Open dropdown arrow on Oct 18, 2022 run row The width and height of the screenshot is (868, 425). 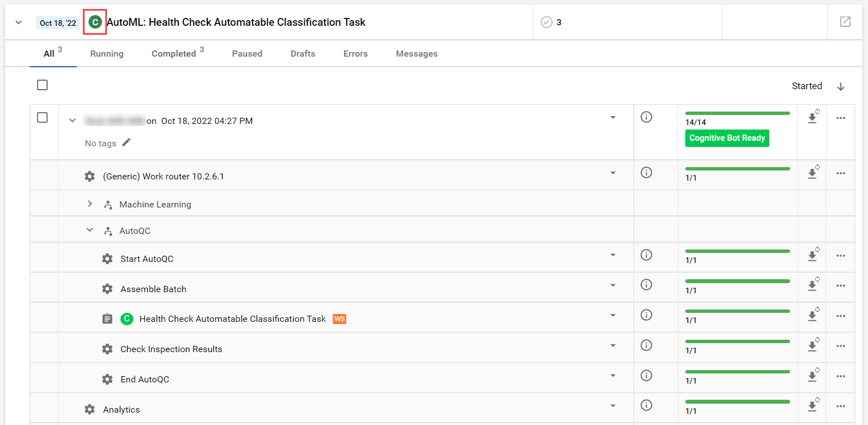[612, 118]
